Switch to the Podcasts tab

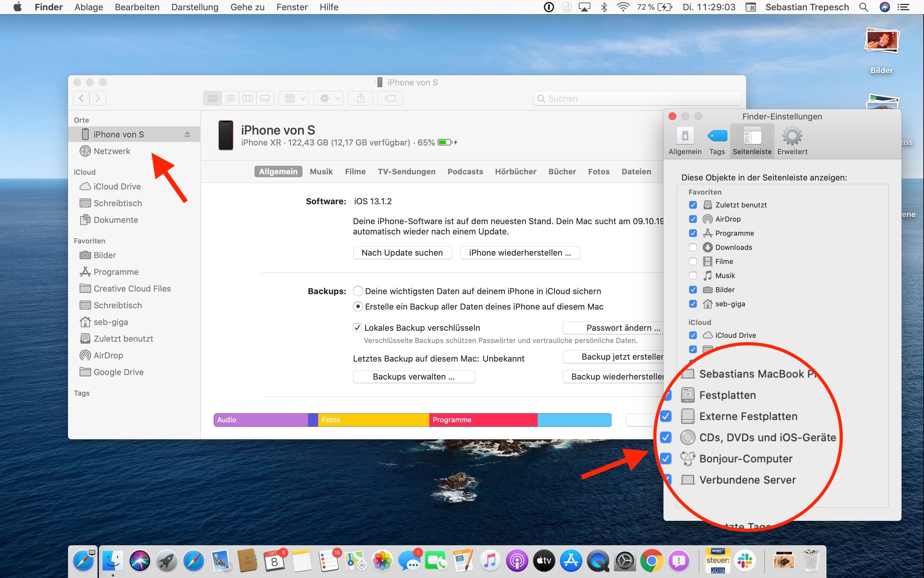pyautogui.click(x=465, y=172)
